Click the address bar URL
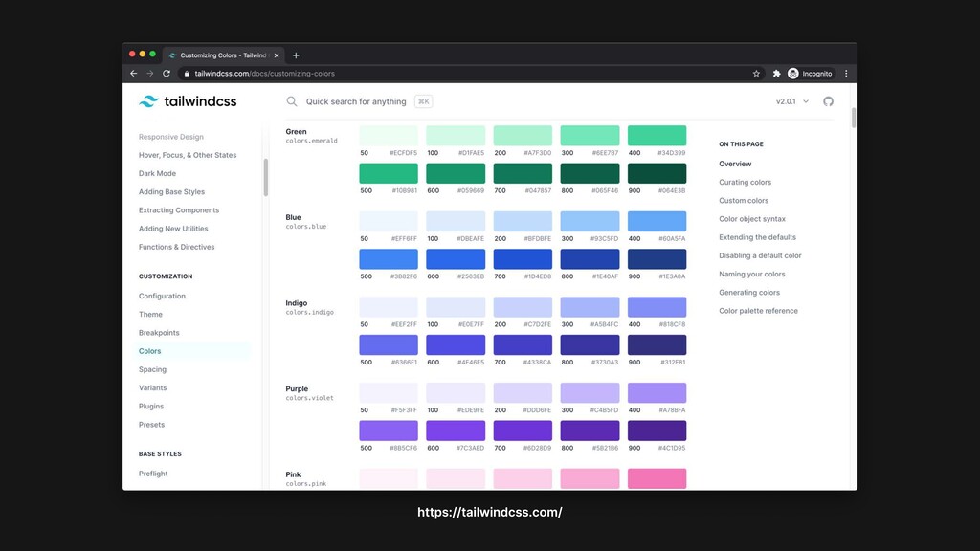Screen dimensions: 980x551 [264, 74]
